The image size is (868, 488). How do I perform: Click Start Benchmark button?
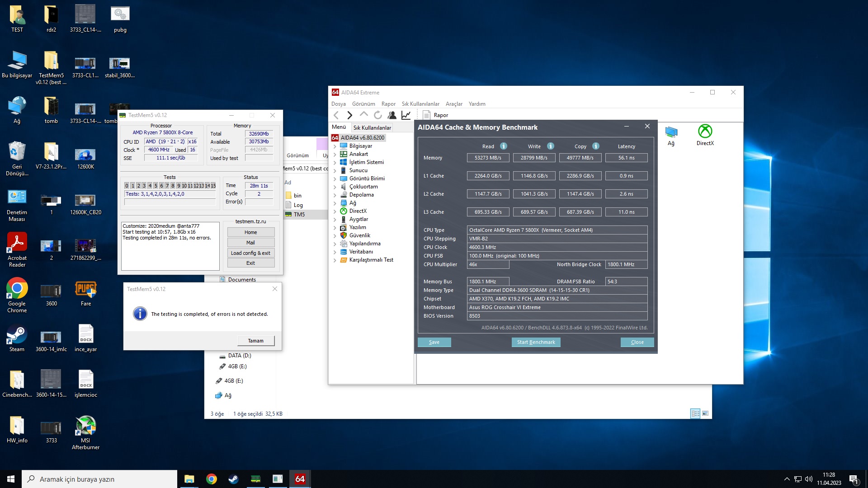pyautogui.click(x=536, y=342)
